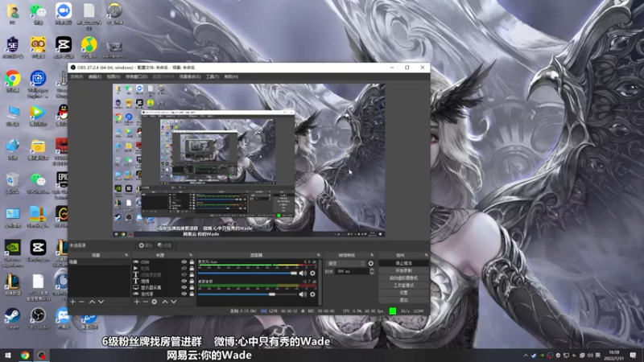
Task: Toggle visibility of first text source
Action: [x=184, y=274]
